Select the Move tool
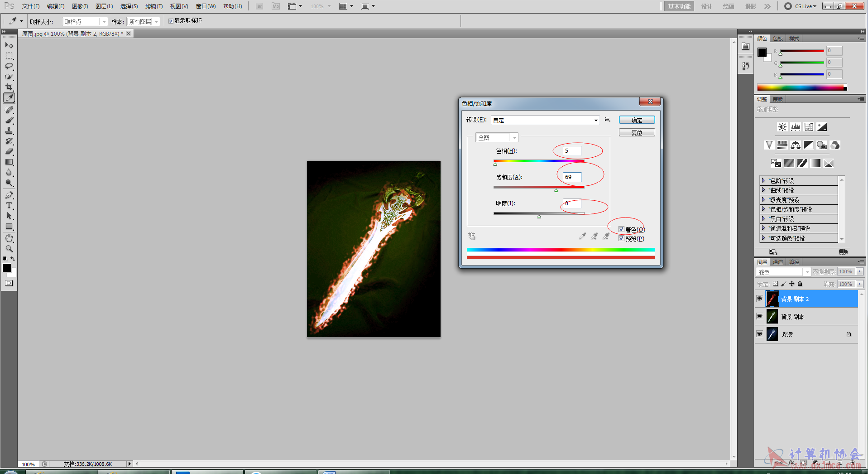 point(9,45)
